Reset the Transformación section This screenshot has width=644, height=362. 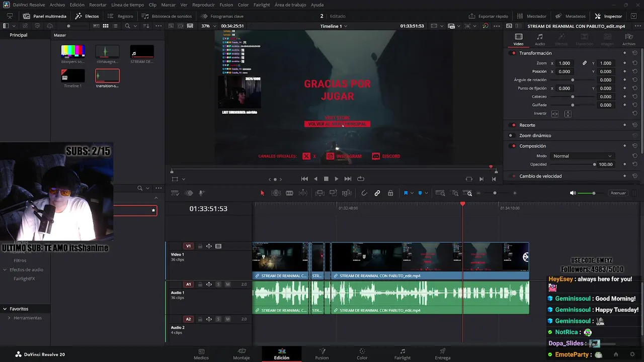pos(635,53)
